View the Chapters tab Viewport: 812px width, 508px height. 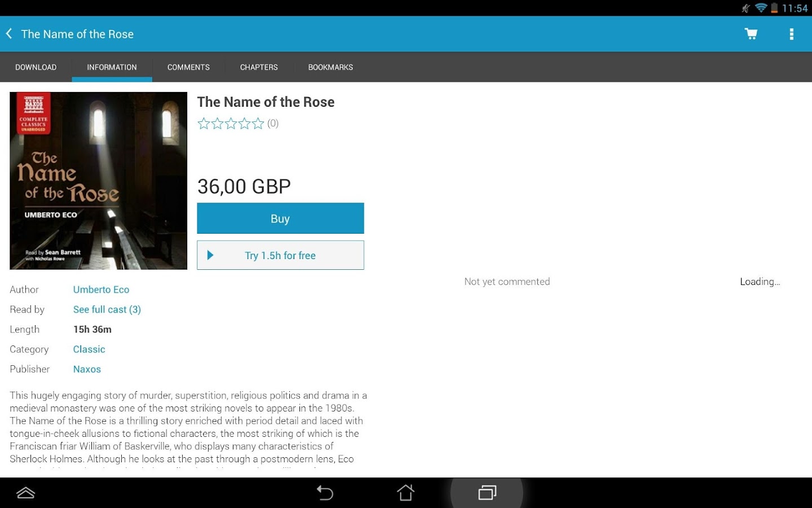click(259, 67)
